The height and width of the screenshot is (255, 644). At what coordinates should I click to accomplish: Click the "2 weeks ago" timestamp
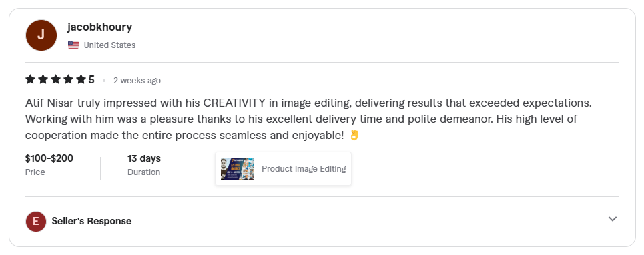point(137,81)
